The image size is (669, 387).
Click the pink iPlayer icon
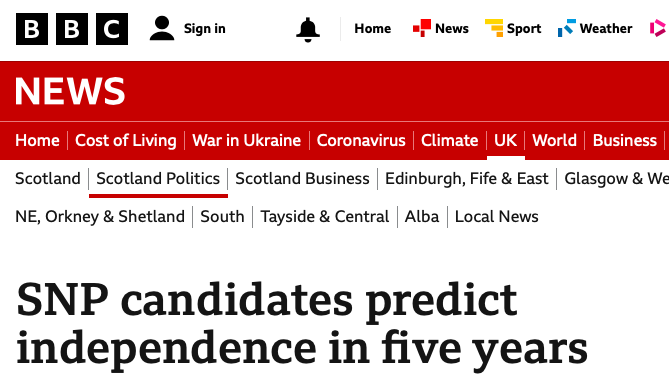[x=658, y=28]
